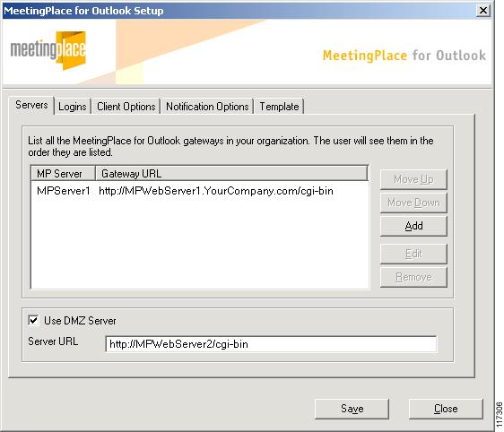Click the Server URL input field
Image resolution: width=504 pixels, height=432 pixels.
pyautogui.click(x=271, y=344)
